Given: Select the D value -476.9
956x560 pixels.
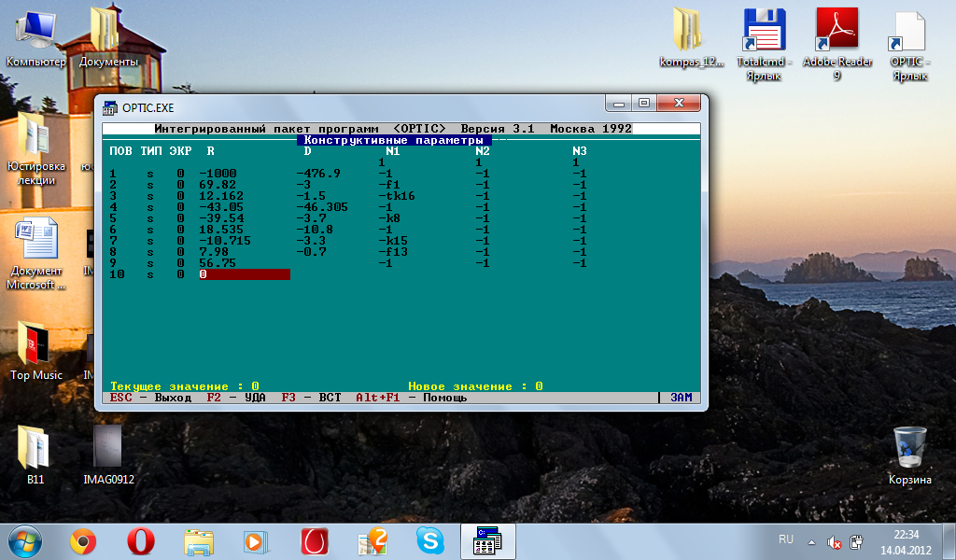Looking at the screenshot, I should 318,174.
